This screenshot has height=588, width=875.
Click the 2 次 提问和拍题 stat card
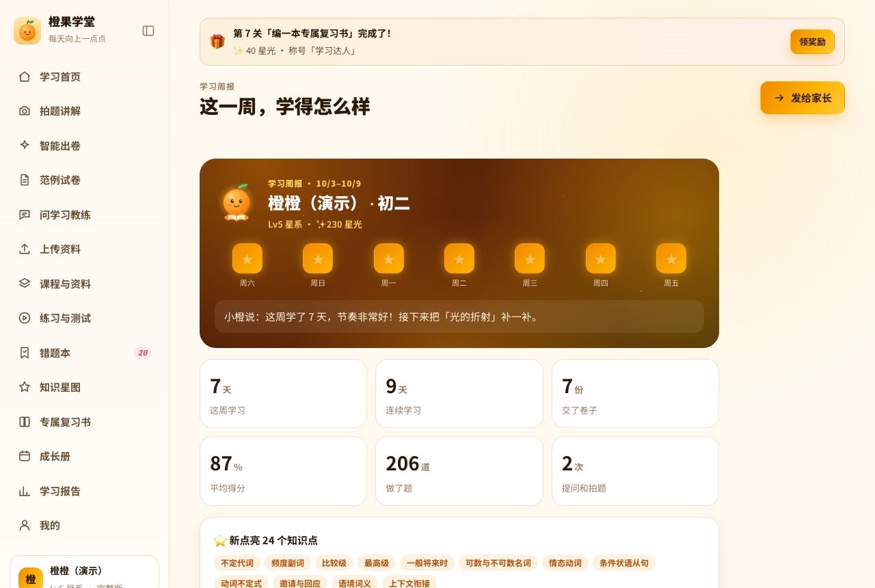point(635,471)
